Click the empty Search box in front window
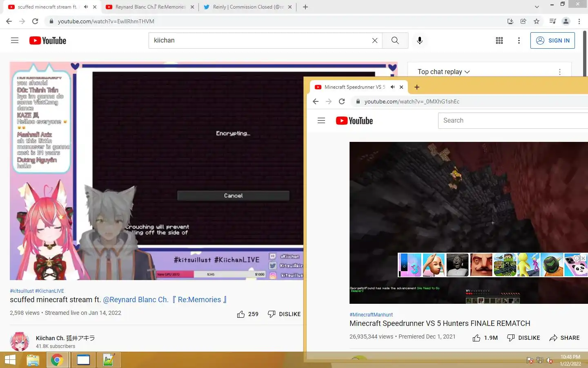The image size is (588, 368). [513, 121]
